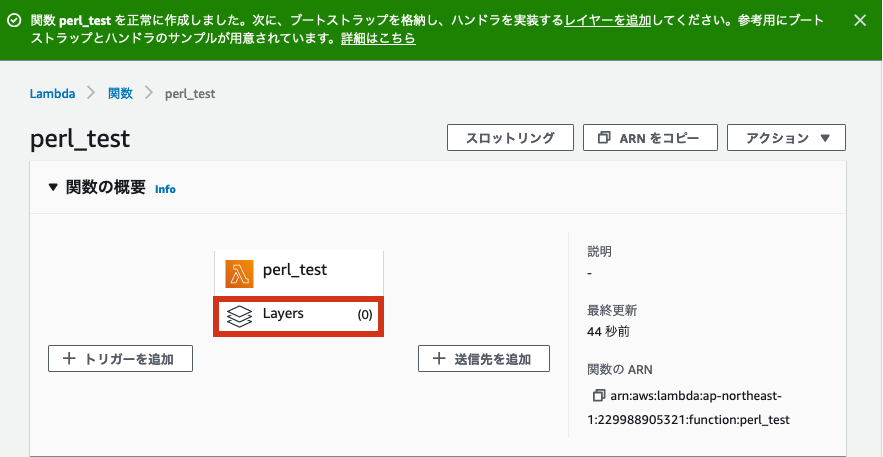Image resolution: width=883 pixels, height=457 pixels.
Task: Click the スロットリング button
Action: click(x=510, y=138)
